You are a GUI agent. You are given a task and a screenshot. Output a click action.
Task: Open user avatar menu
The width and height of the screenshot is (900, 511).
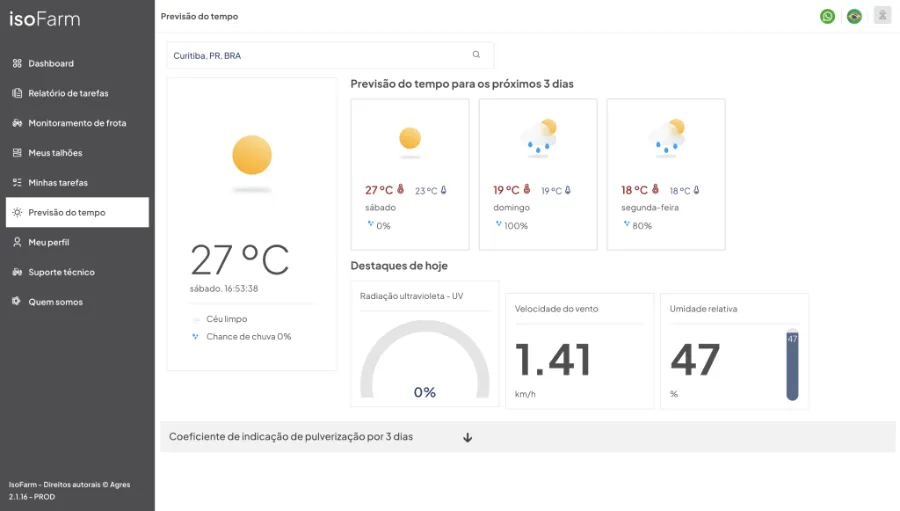coord(882,15)
